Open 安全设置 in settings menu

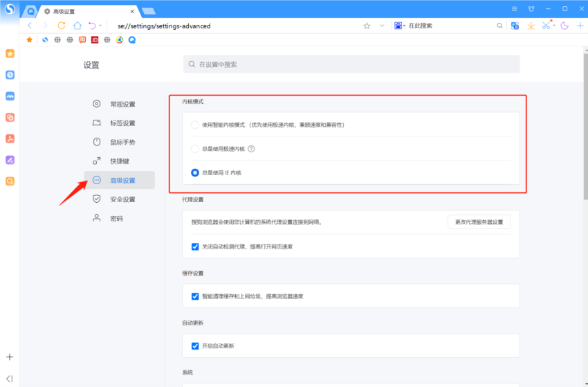119,199
